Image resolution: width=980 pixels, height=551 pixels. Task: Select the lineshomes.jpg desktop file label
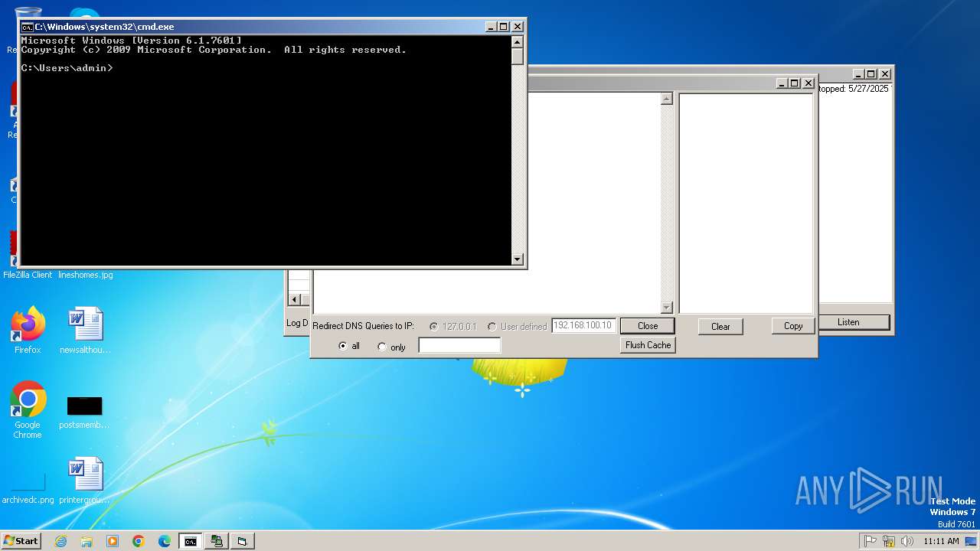pyautogui.click(x=86, y=275)
